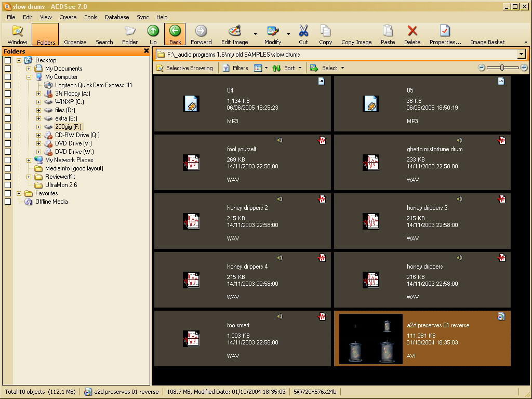
Task: Click the Filters button
Action: 235,68
